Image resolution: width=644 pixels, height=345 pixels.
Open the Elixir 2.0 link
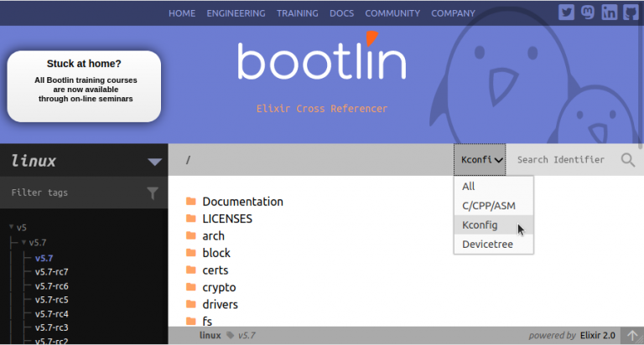pos(598,336)
